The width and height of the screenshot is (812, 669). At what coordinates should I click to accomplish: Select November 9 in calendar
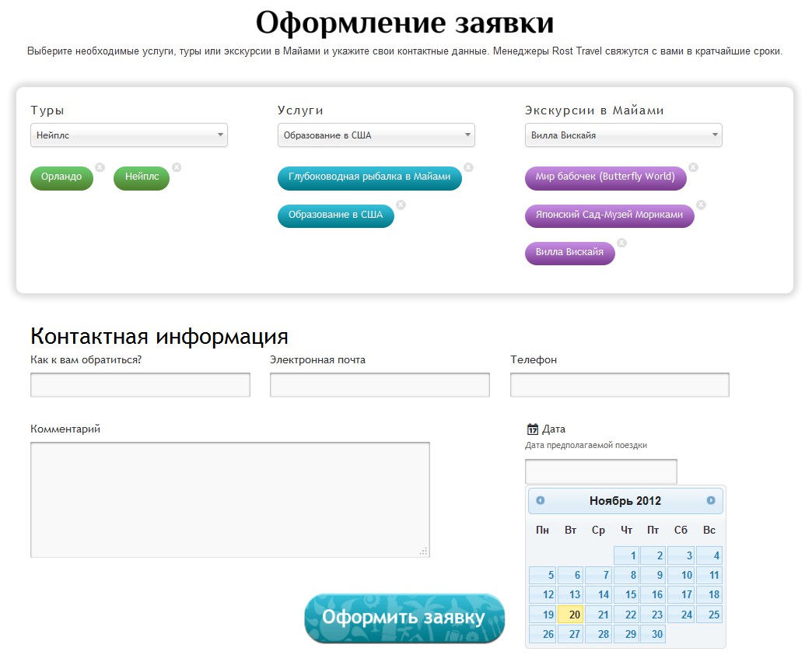pyautogui.click(x=653, y=576)
